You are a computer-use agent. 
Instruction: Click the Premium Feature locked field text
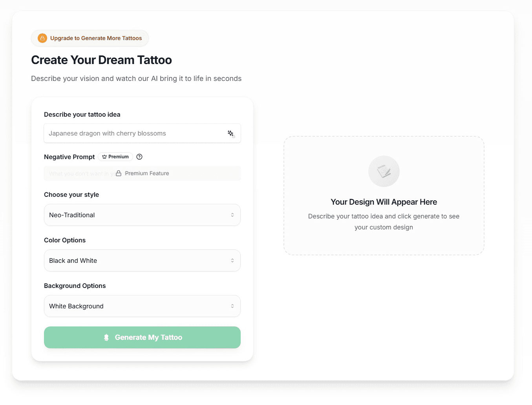click(147, 173)
